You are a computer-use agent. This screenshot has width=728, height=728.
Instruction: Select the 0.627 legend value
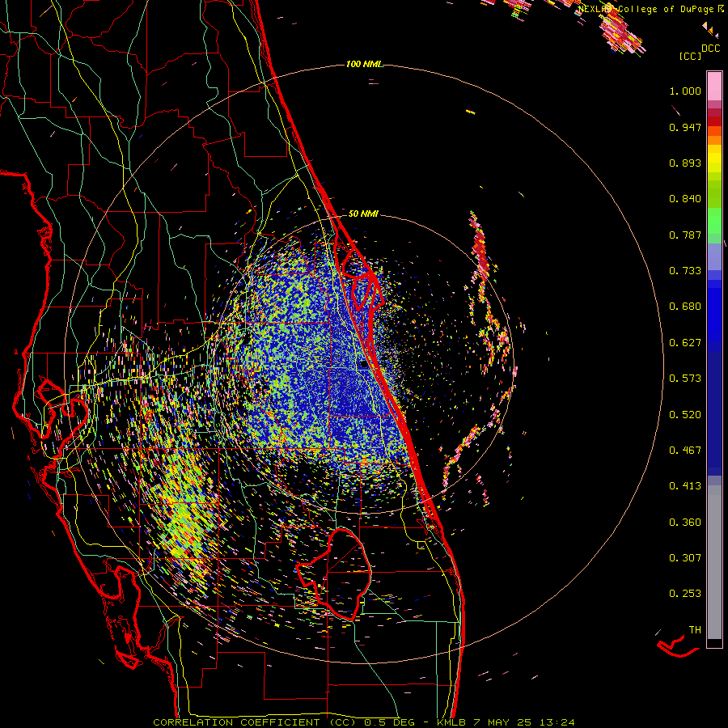click(x=685, y=343)
